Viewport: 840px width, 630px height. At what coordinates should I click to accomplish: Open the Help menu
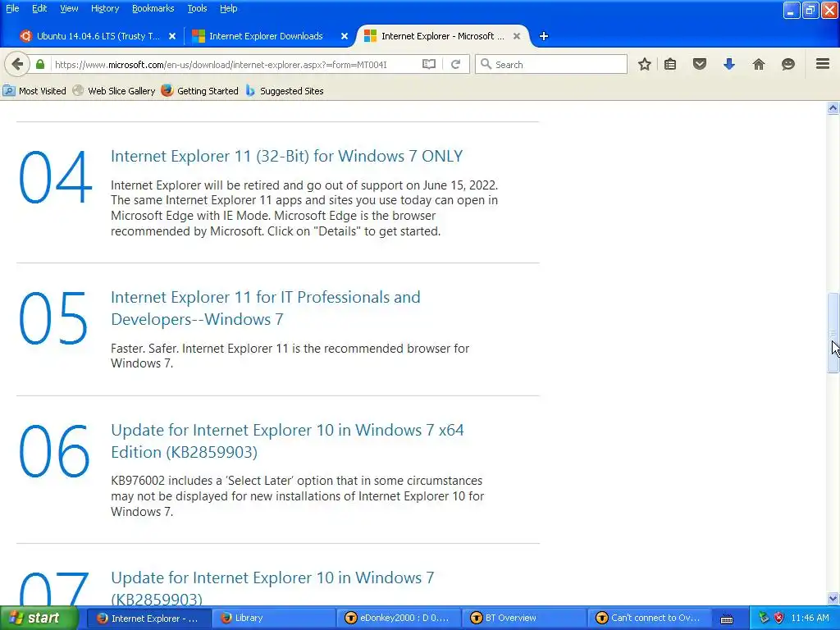pyautogui.click(x=229, y=8)
